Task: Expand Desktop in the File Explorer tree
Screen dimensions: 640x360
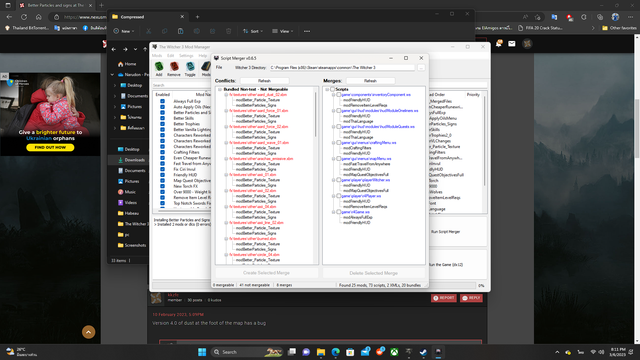Action: tap(115, 85)
